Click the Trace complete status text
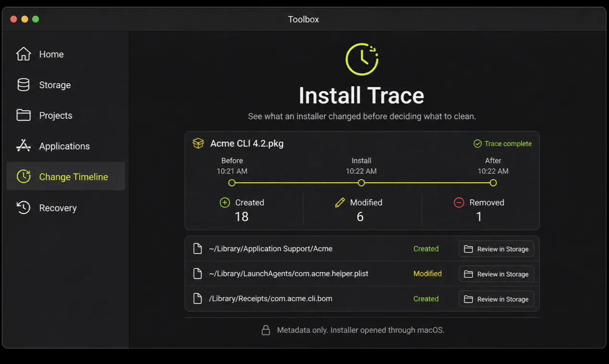 tap(508, 144)
